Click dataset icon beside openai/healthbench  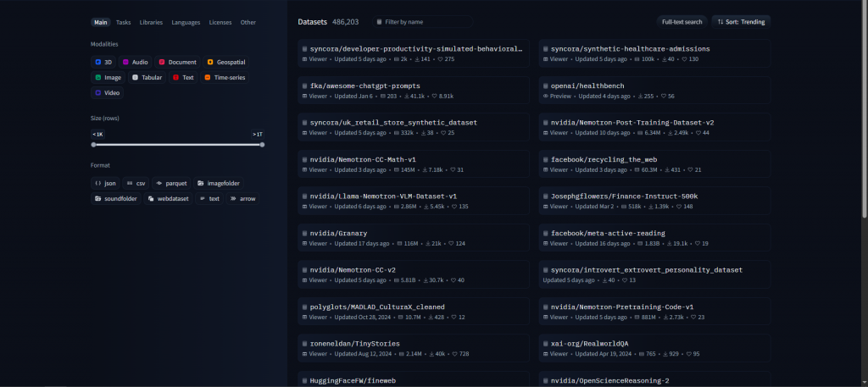[545, 86]
